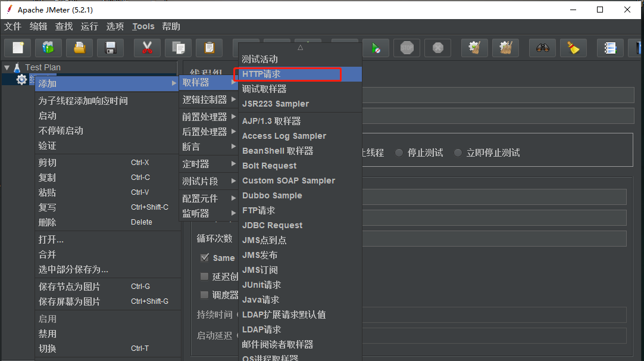
Task: Choose Dubbo Sample entry
Action: 300,195
